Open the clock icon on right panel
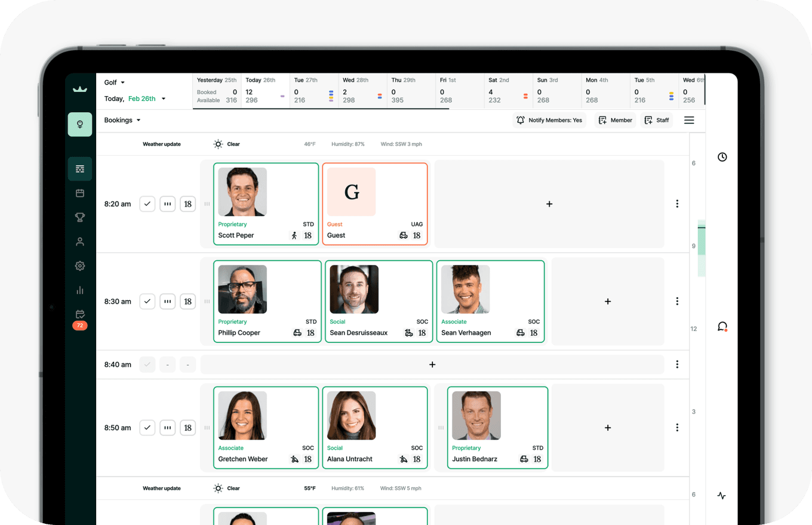The width and height of the screenshot is (812, 525). (722, 157)
